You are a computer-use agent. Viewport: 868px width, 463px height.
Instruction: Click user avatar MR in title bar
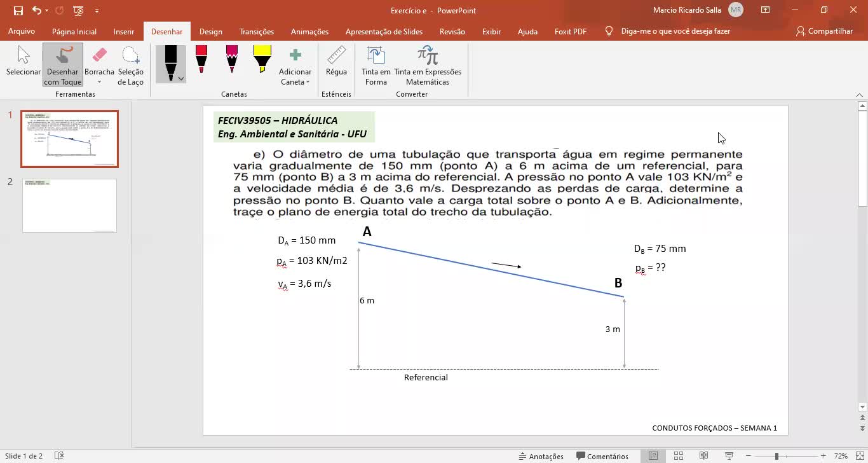pos(736,10)
